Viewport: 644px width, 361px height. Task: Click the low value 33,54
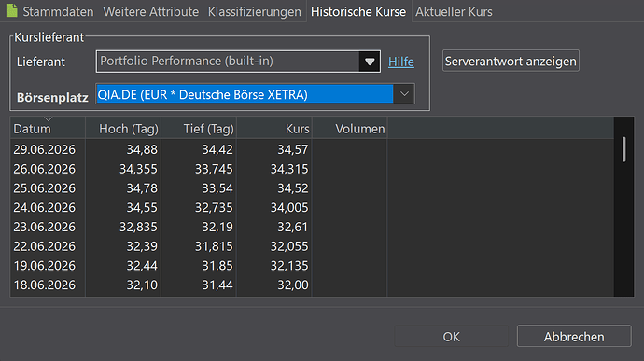click(x=217, y=188)
